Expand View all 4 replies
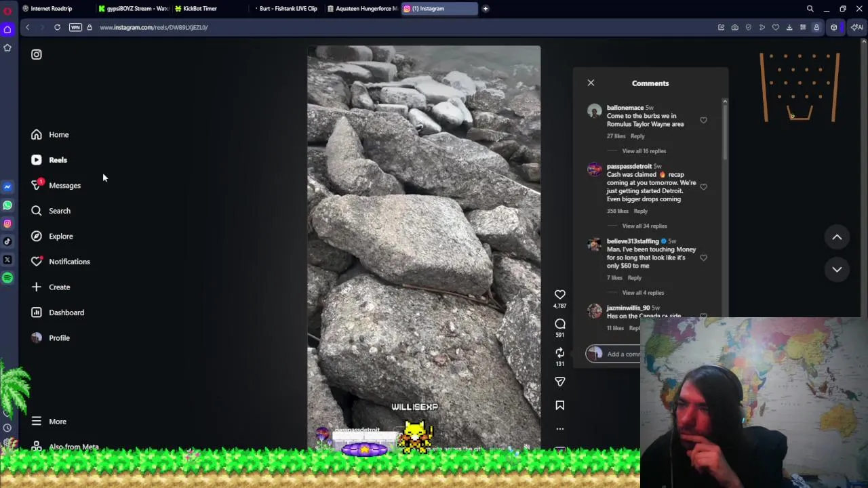Screen dimensions: 868x488 [x=643, y=293]
